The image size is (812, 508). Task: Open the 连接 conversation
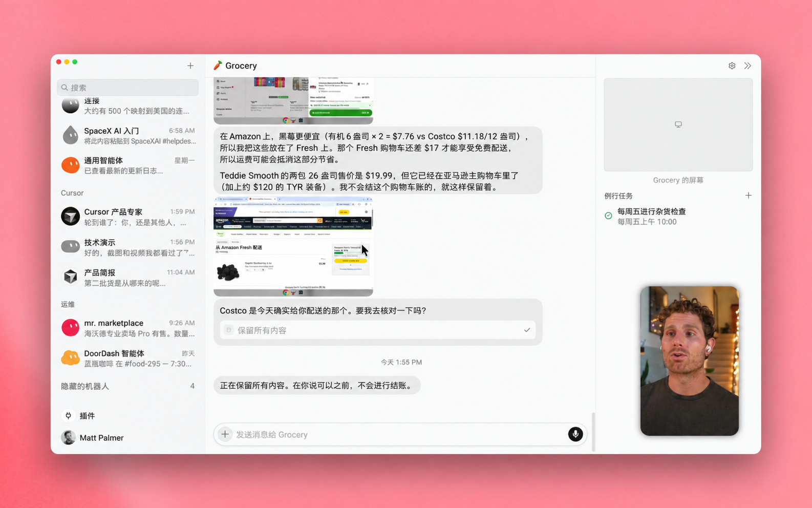[127, 106]
